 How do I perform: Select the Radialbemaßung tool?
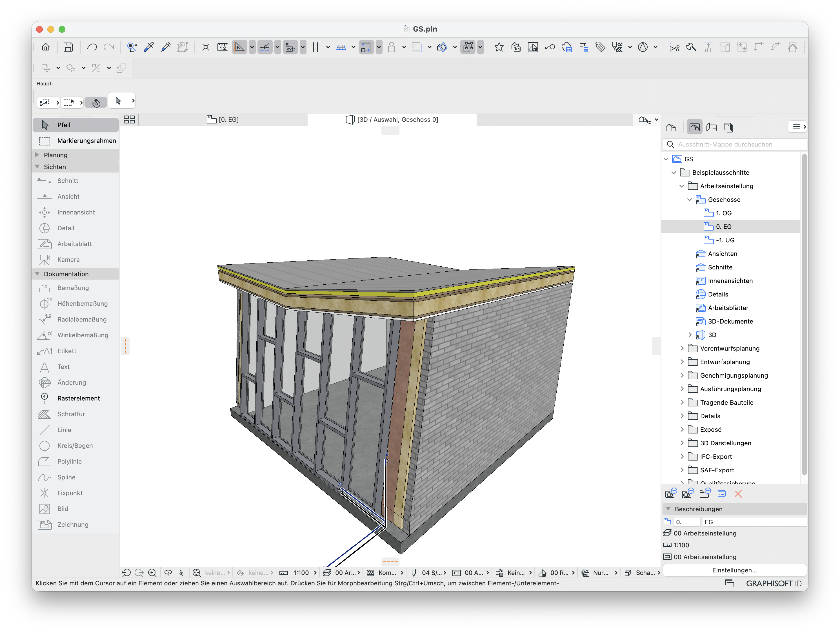75,320
